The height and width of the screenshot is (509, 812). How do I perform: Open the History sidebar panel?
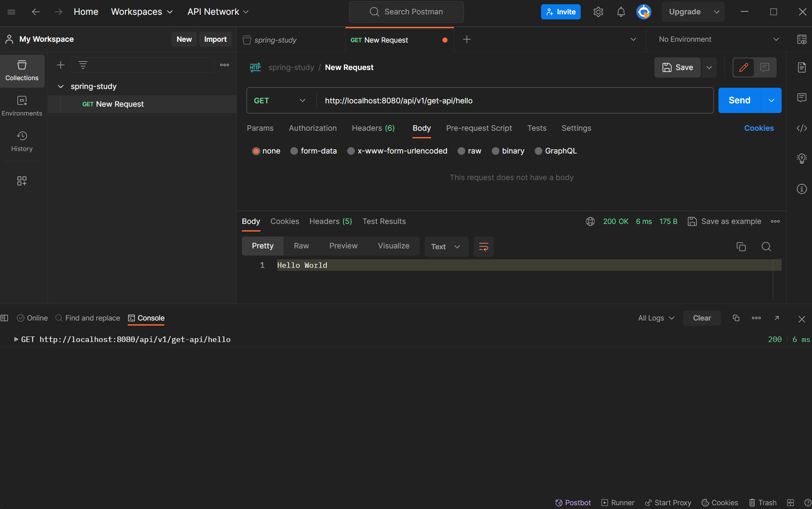[x=22, y=141]
